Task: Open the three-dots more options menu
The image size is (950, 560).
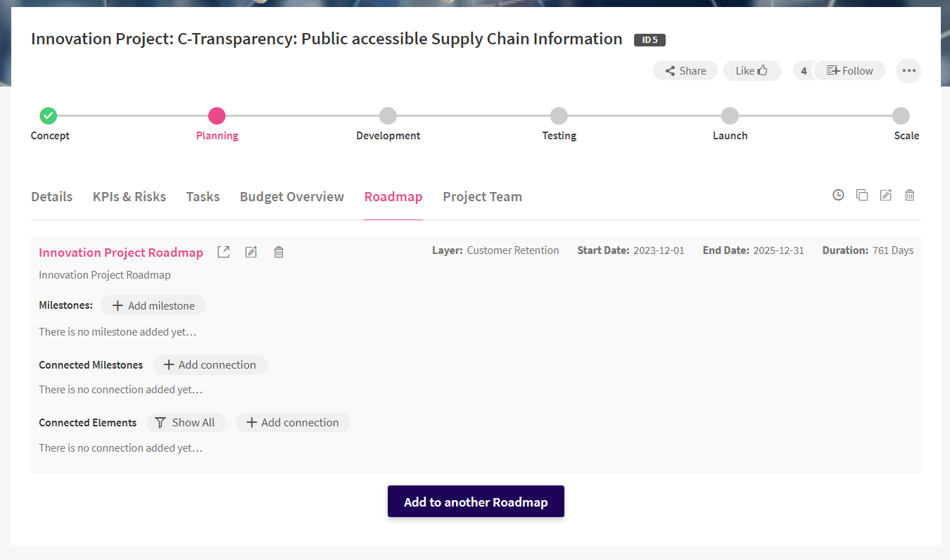Action: pos(908,70)
